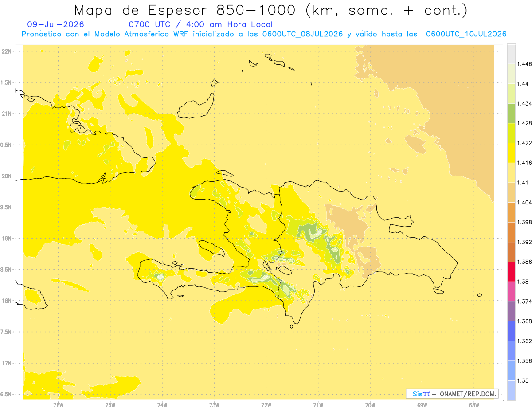Click the 21N latitude axis label

pyautogui.click(x=7, y=114)
